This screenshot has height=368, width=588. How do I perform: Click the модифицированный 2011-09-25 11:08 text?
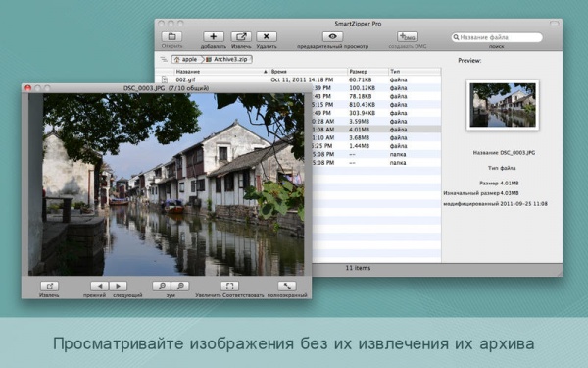click(x=495, y=204)
